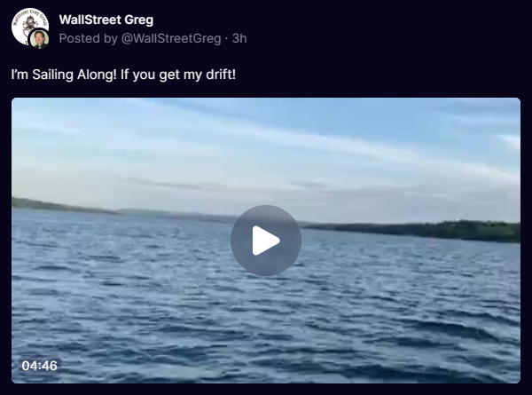The width and height of the screenshot is (532, 395).
Task: Click the 04:46 duration badge
Action: pyautogui.click(x=39, y=366)
